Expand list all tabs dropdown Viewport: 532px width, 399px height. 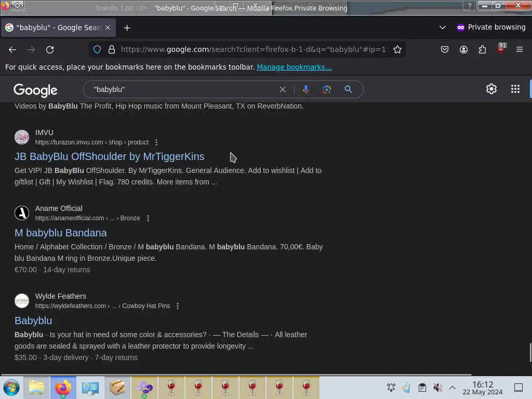[x=443, y=27]
